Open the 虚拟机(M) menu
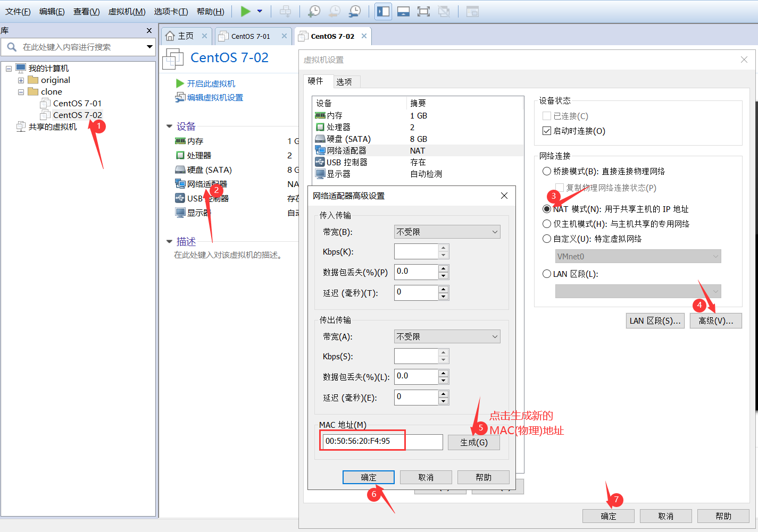758x532 pixels. [x=127, y=11]
